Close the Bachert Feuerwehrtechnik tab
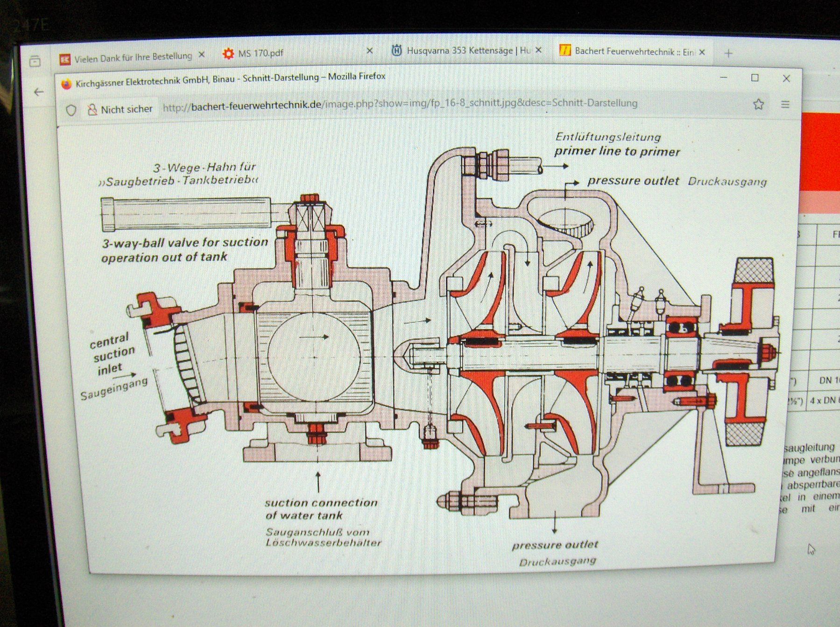 702,52
